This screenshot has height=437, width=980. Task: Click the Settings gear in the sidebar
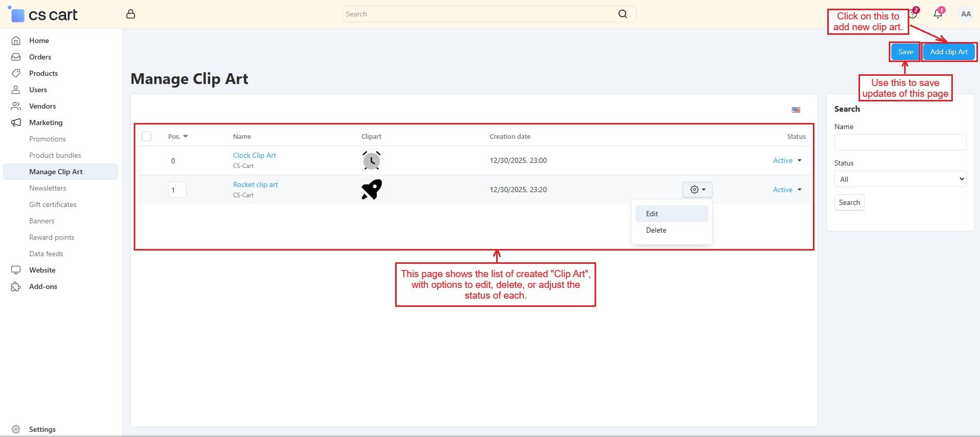[16, 429]
